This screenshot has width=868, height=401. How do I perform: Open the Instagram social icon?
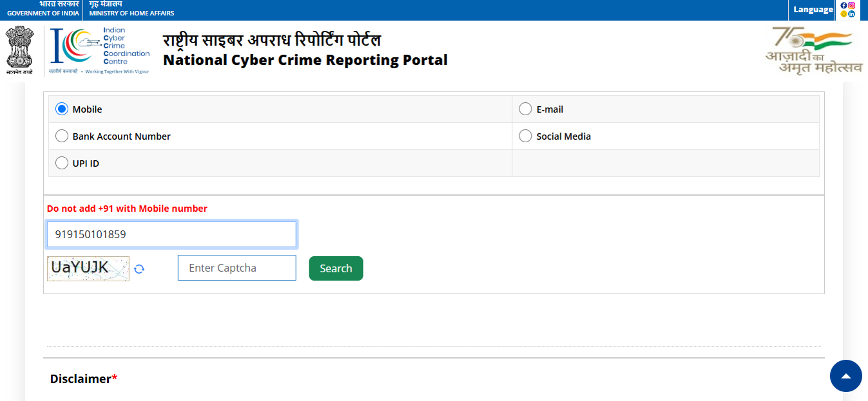coord(852,5)
